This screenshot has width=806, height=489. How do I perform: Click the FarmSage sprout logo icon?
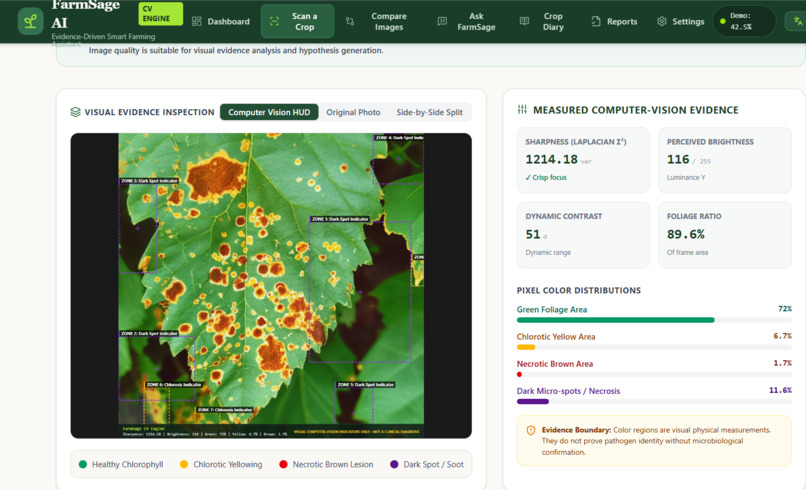click(30, 22)
